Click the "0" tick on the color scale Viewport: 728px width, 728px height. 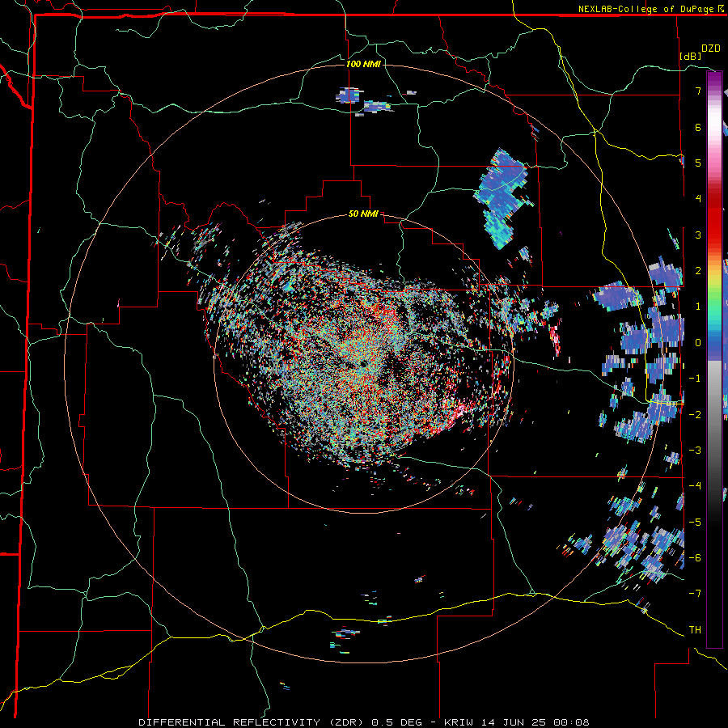pos(698,343)
